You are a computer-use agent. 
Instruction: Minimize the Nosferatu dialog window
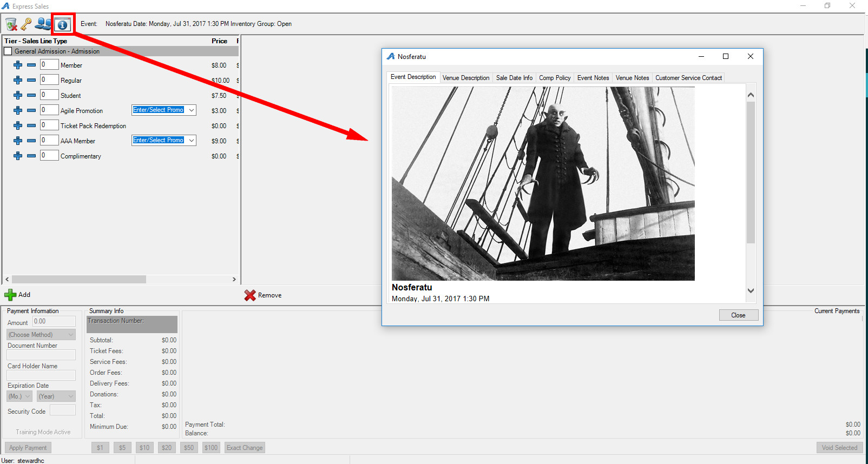(x=701, y=56)
